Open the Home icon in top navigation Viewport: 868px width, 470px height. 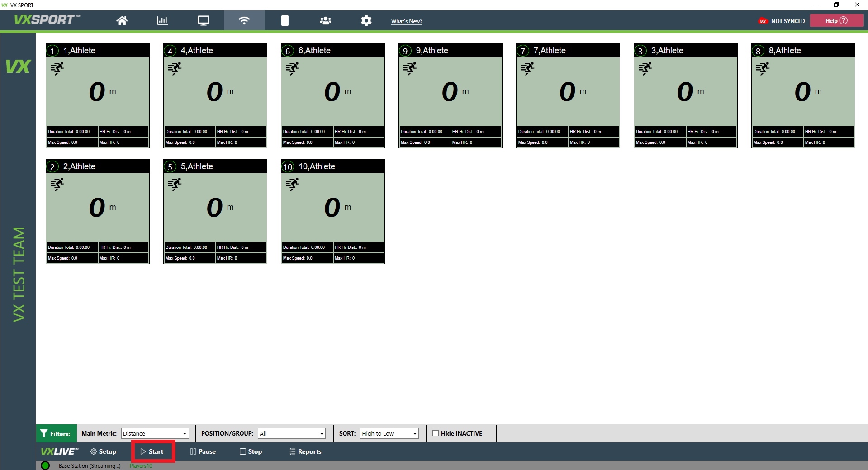coord(122,20)
